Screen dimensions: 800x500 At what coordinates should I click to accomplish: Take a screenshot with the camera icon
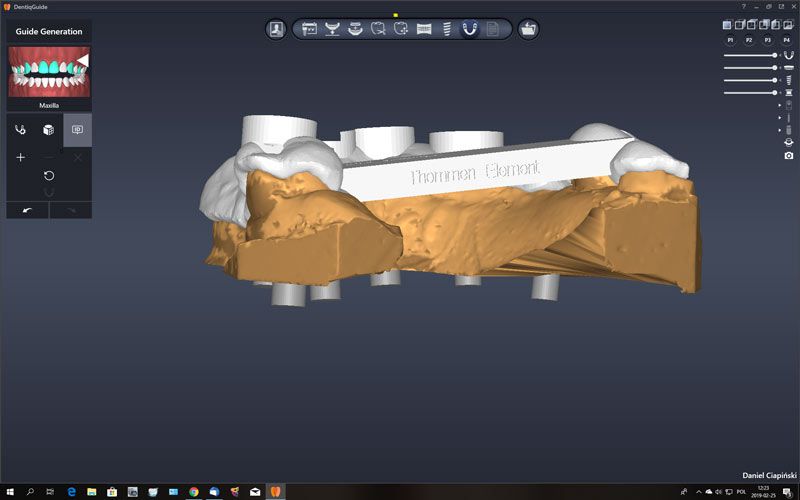(x=788, y=155)
